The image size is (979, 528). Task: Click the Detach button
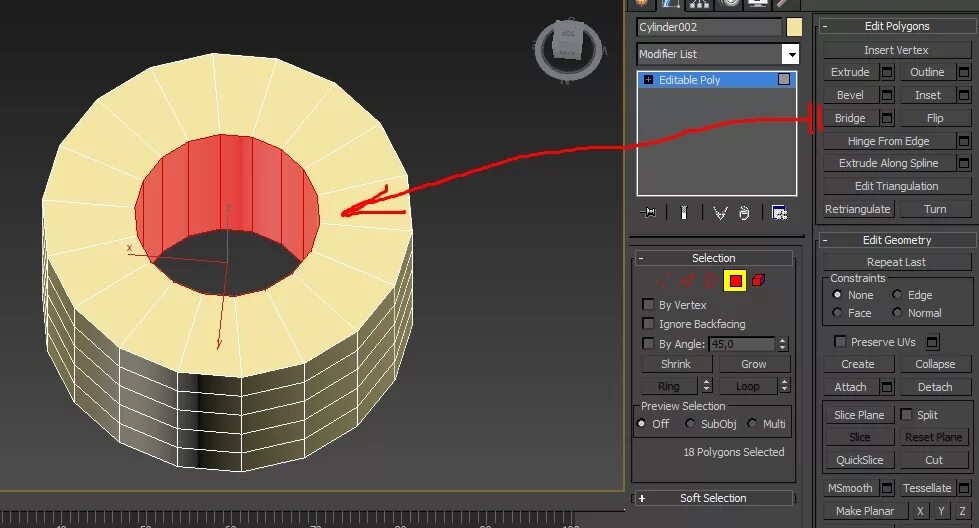pyautogui.click(x=935, y=387)
